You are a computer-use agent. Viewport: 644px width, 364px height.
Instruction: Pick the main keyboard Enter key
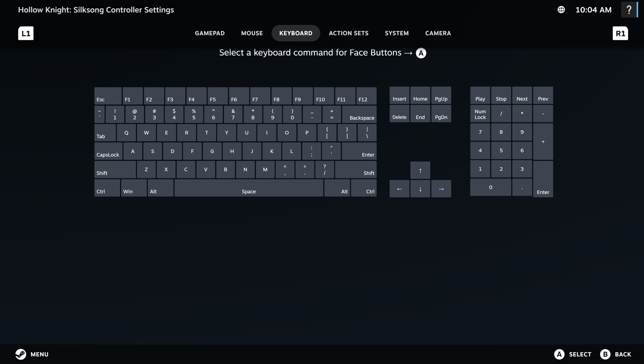[x=359, y=151]
